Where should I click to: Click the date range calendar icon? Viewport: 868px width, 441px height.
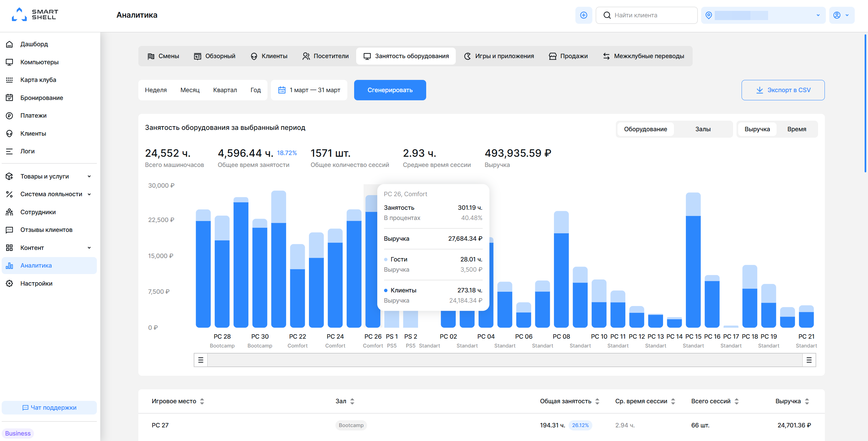[282, 90]
